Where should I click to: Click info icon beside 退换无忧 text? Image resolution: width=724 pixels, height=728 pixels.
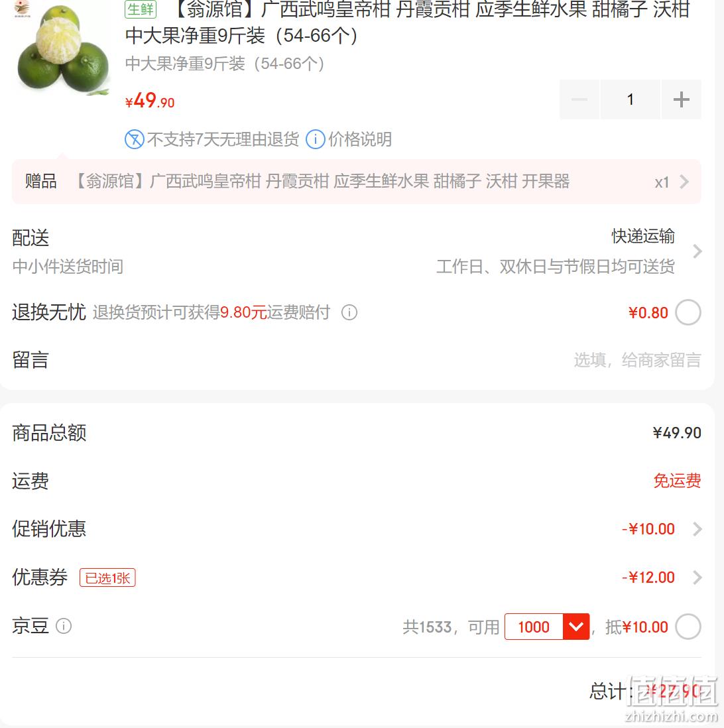pos(349,312)
